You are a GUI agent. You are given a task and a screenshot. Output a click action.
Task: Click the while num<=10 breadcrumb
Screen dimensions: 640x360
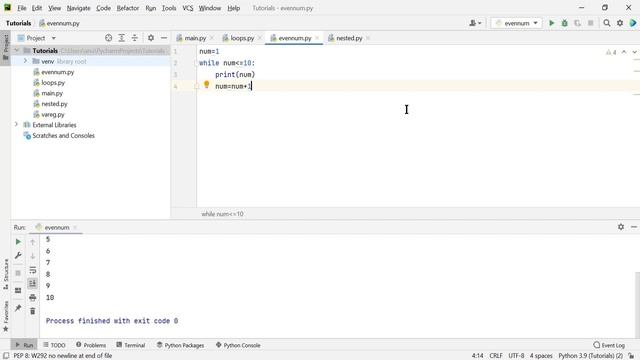click(x=222, y=213)
